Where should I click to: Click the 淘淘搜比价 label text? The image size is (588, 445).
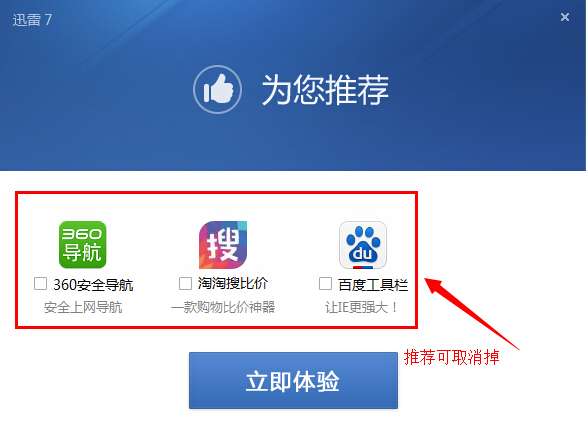[x=232, y=283]
